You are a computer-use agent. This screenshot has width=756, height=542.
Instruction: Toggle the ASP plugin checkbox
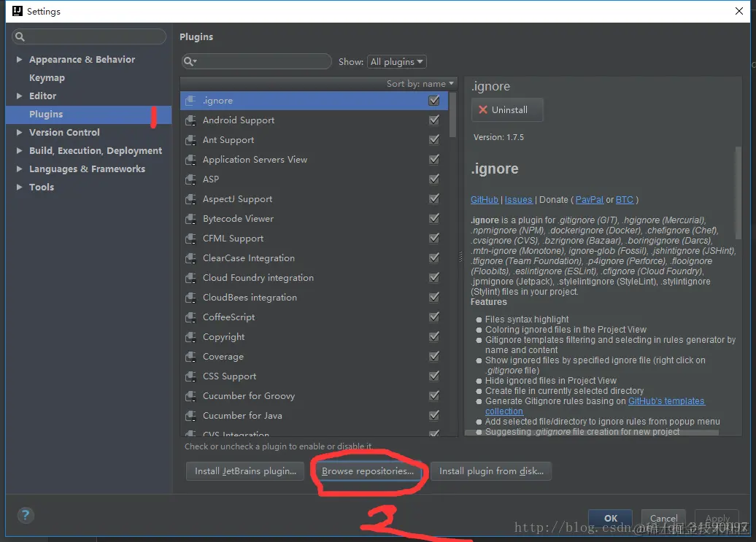(434, 179)
